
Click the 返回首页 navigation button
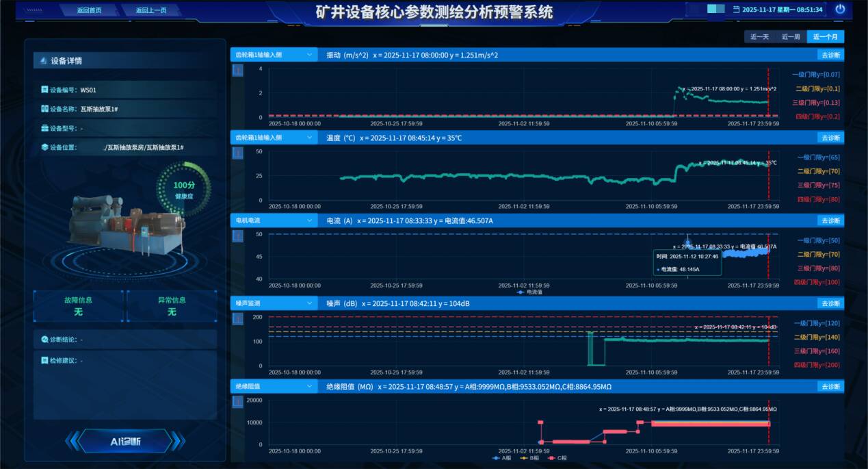point(89,10)
